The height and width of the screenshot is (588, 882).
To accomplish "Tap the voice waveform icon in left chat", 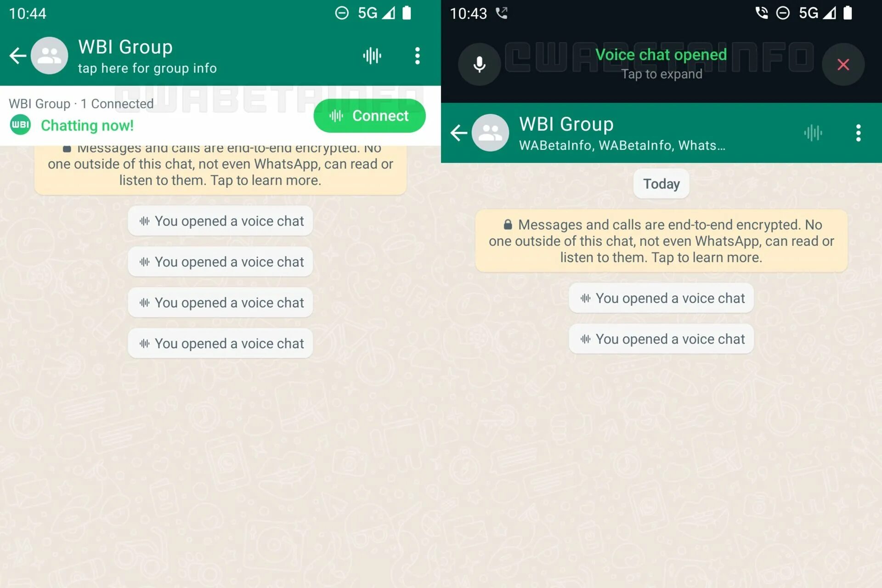I will pos(372,55).
